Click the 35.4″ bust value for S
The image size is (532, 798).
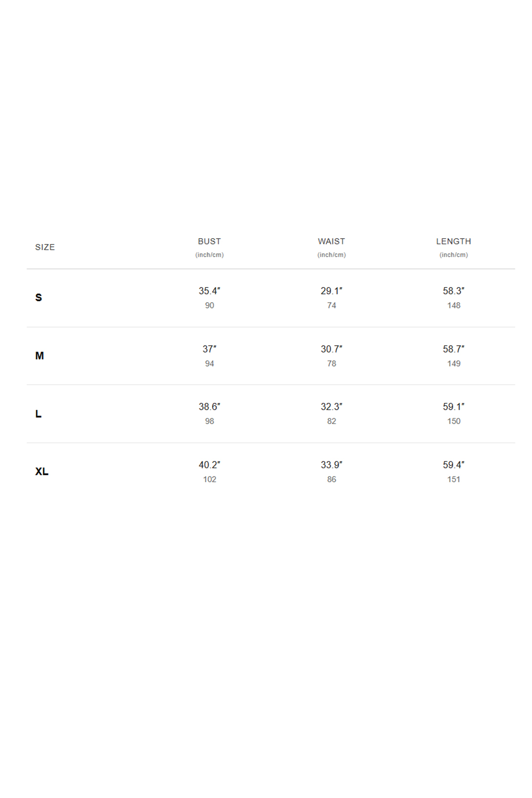click(209, 291)
